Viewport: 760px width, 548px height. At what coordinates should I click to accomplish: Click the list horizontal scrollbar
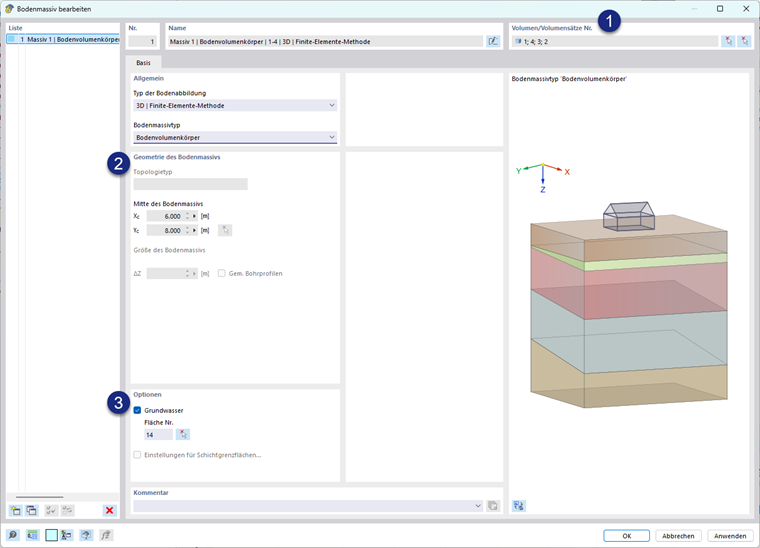pos(39,497)
